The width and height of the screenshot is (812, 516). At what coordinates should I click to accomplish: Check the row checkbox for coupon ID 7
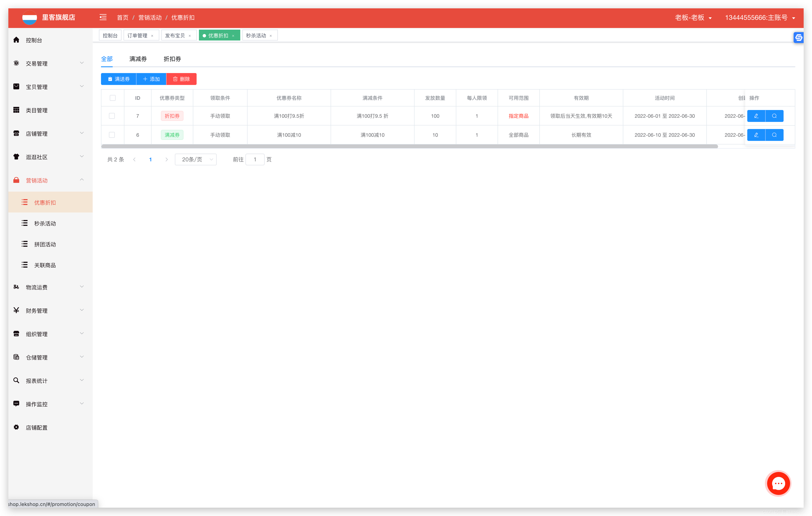point(112,116)
